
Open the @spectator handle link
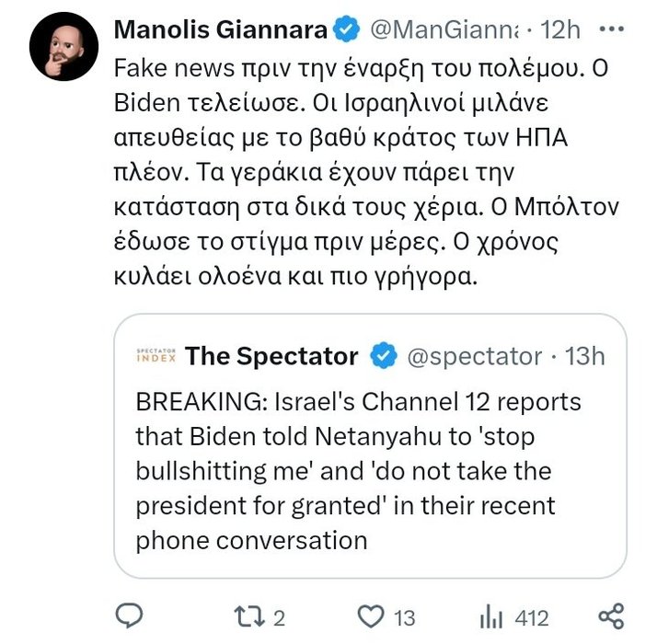tap(475, 356)
